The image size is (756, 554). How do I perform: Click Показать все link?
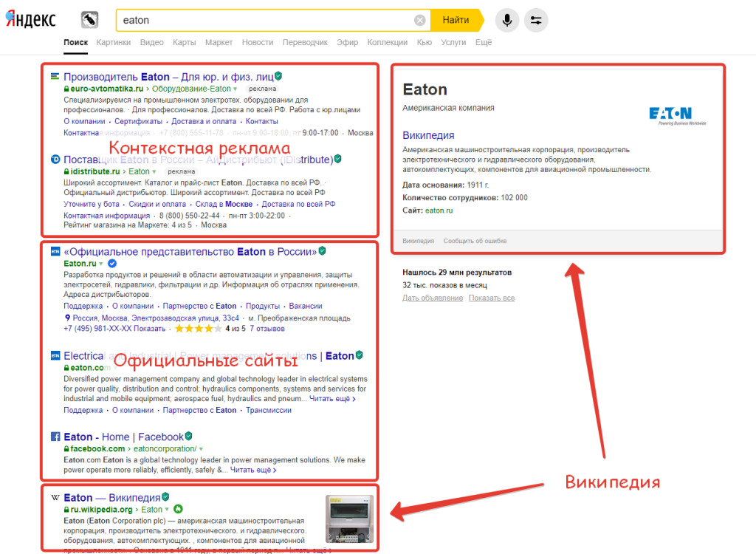click(x=491, y=298)
